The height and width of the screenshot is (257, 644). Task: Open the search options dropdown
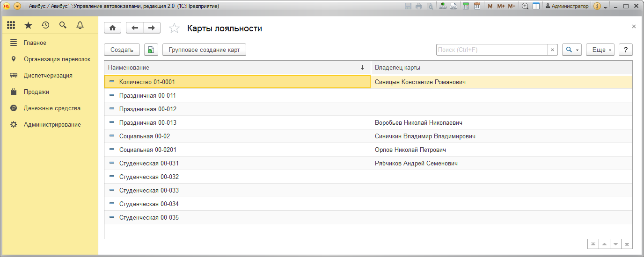(571, 50)
